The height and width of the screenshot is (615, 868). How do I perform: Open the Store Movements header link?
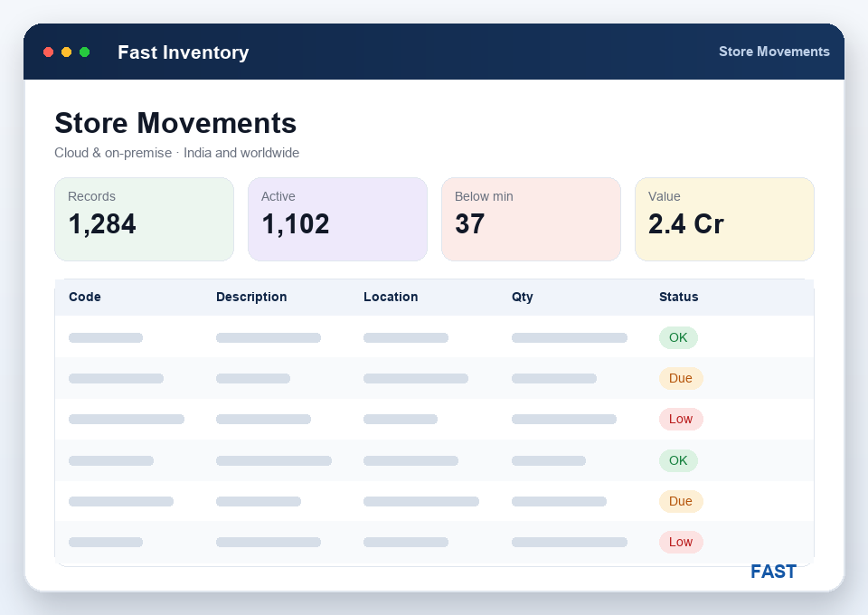pyautogui.click(x=774, y=52)
